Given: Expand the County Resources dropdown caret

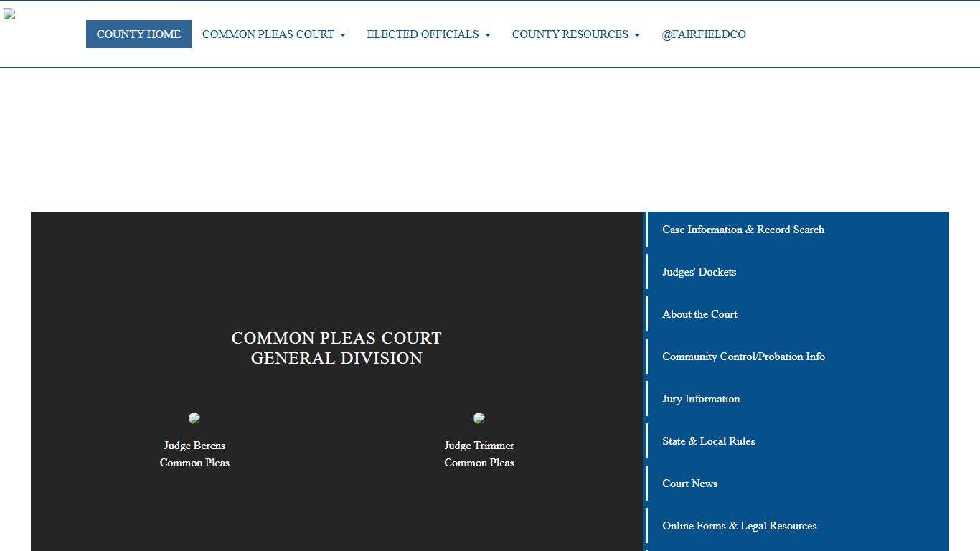Looking at the screenshot, I should (x=637, y=34).
